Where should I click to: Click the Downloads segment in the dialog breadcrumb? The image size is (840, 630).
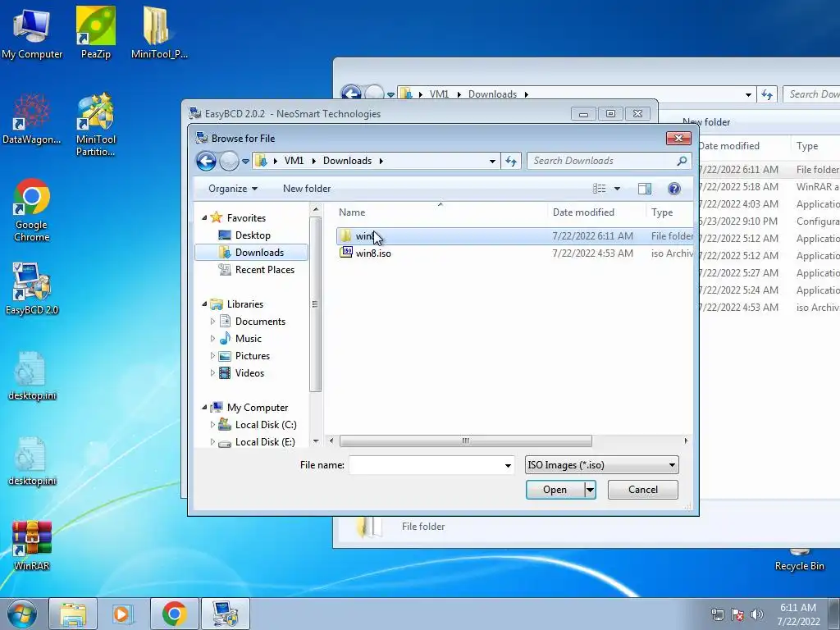tap(347, 161)
